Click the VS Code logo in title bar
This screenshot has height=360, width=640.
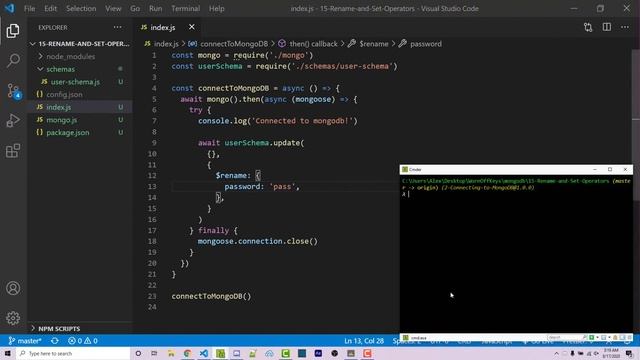click(x=9, y=8)
